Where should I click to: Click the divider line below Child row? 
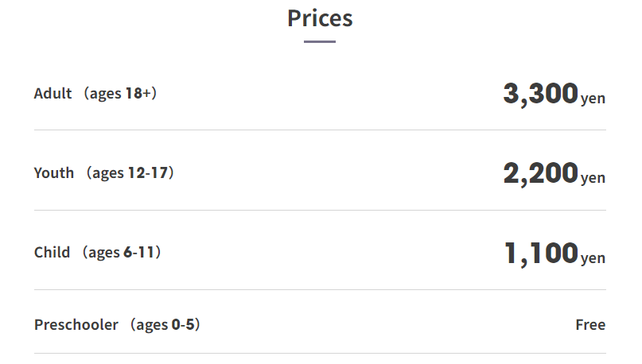(x=320, y=289)
